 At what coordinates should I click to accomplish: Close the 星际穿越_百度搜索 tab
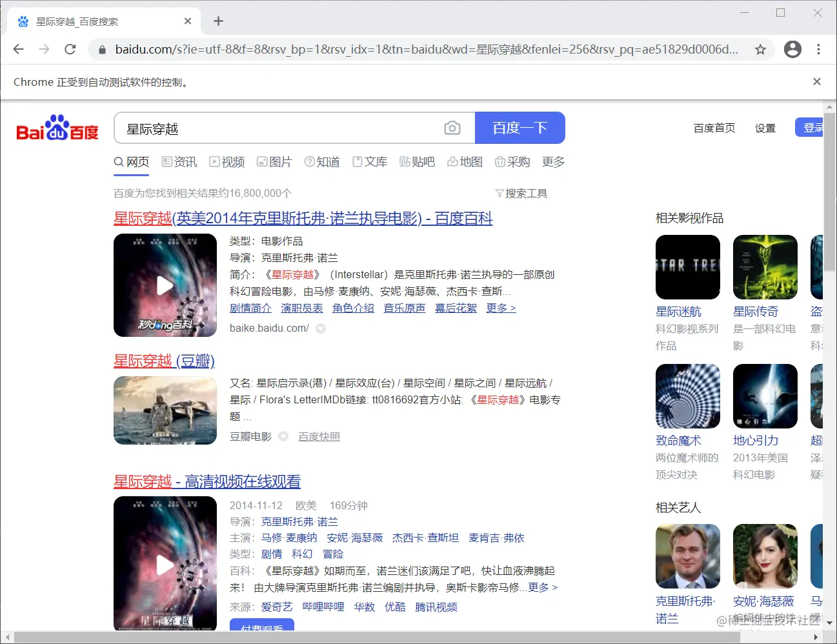[x=188, y=21]
